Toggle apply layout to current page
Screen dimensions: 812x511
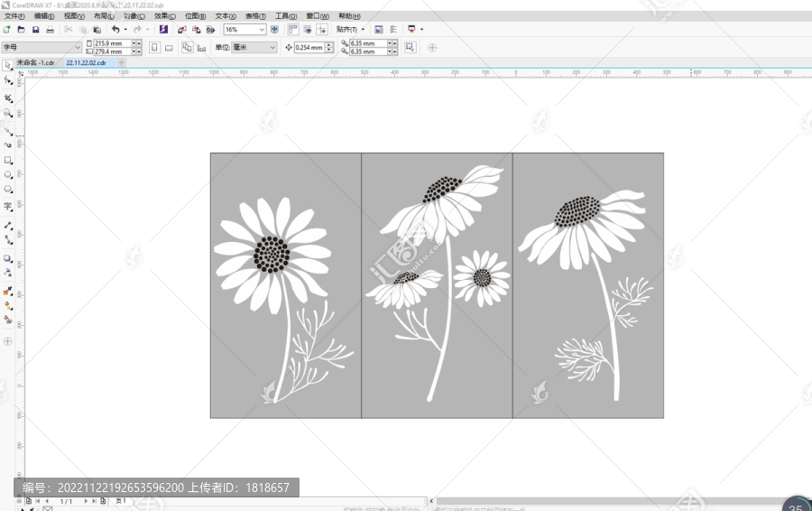click(x=201, y=48)
